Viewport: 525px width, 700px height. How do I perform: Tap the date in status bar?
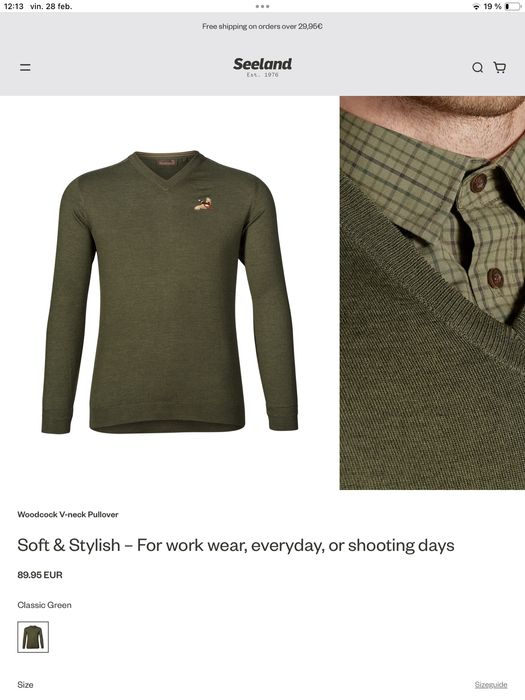point(51,6)
